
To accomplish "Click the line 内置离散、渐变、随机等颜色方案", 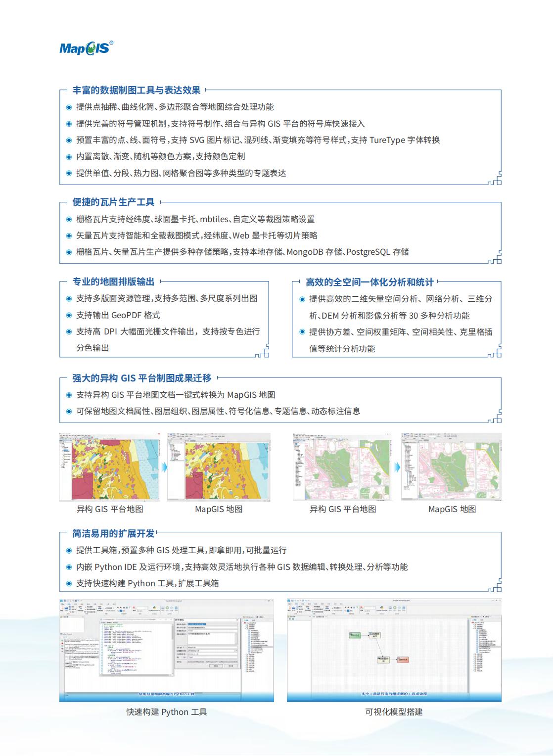I will (160, 156).
